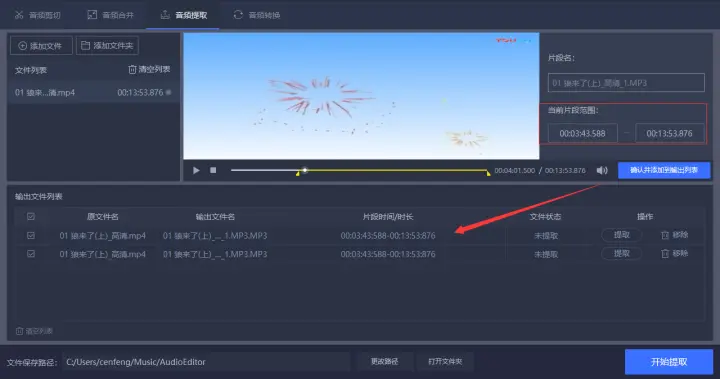Click the 片段时间/时长 column header
The height and width of the screenshot is (379, 720).
(x=388, y=216)
